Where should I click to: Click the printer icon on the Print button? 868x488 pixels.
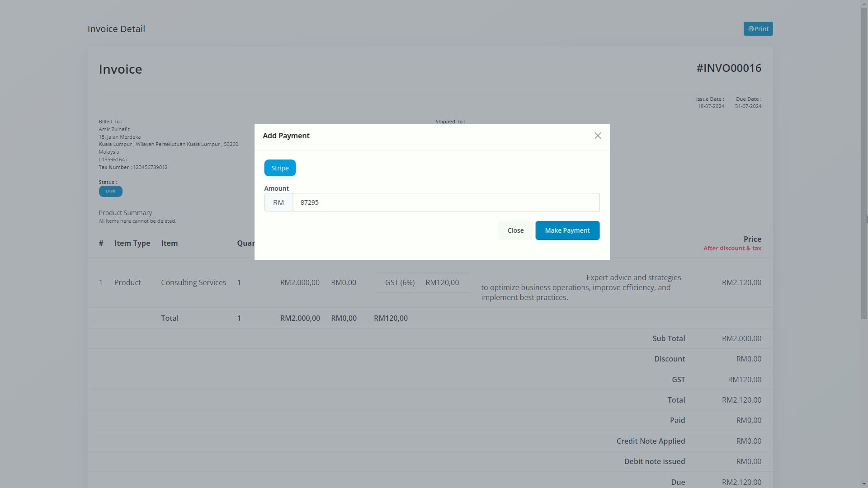click(751, 29)
